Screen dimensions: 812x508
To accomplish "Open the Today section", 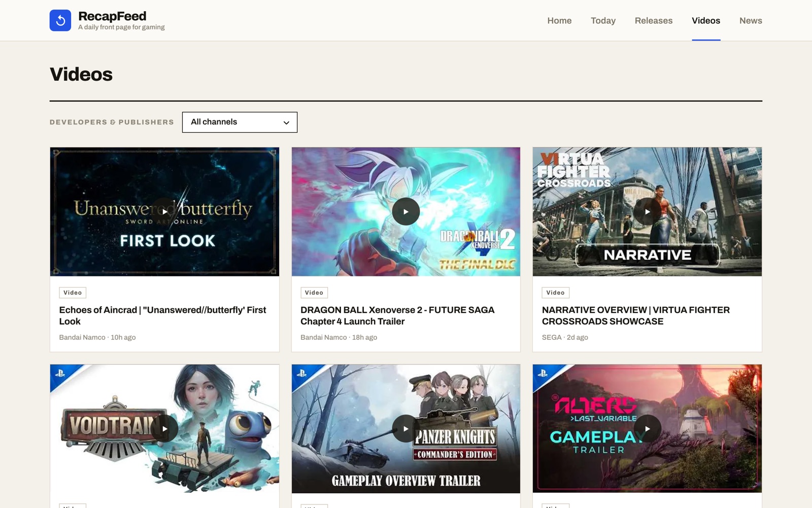I will [x=603, y=20].
